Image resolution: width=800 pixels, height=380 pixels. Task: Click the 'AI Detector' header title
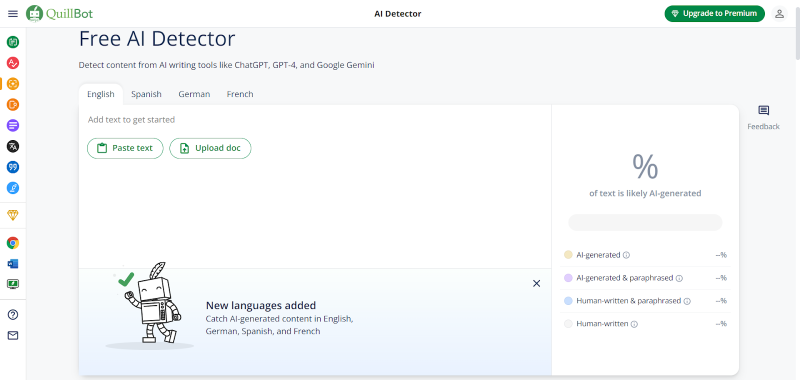coord(397,14)
